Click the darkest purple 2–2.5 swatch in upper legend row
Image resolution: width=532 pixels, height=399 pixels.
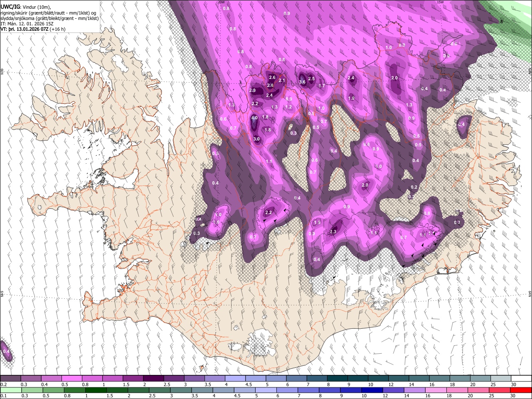[153, 379]
